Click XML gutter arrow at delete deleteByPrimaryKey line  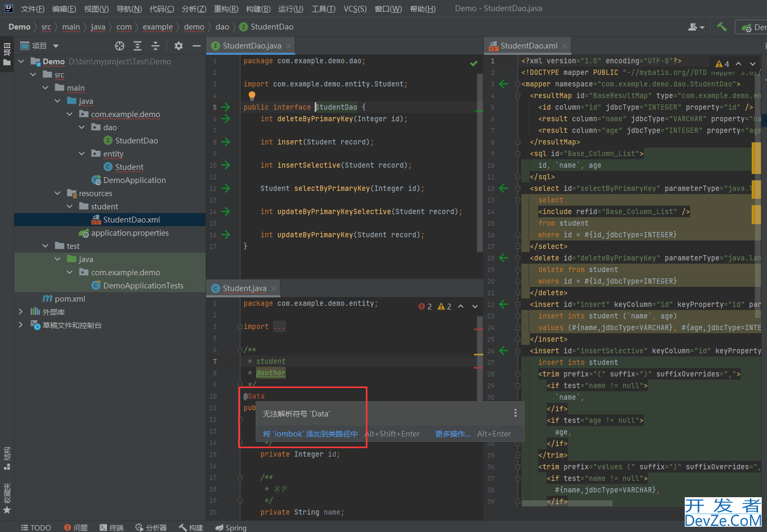coord(503,258)
